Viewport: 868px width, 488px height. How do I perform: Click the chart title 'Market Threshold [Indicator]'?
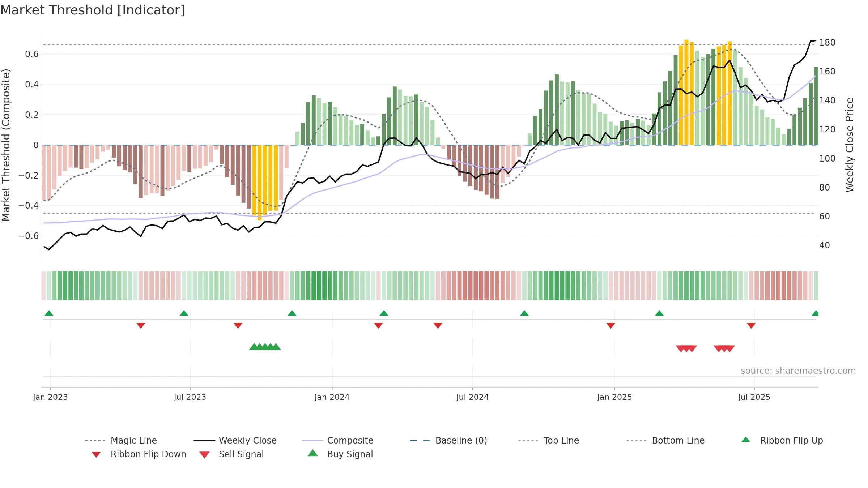(x=93, y=10)
